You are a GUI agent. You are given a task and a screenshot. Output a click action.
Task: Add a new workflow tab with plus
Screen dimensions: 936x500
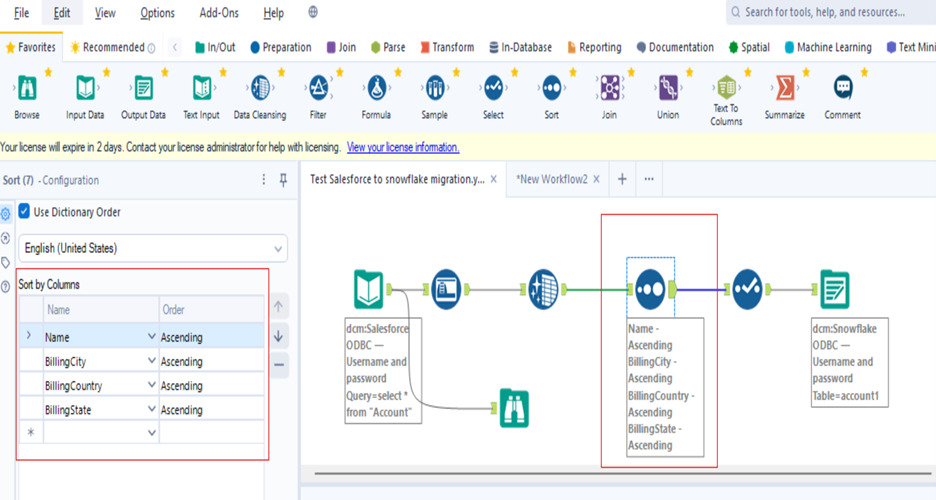pos(621,179)
